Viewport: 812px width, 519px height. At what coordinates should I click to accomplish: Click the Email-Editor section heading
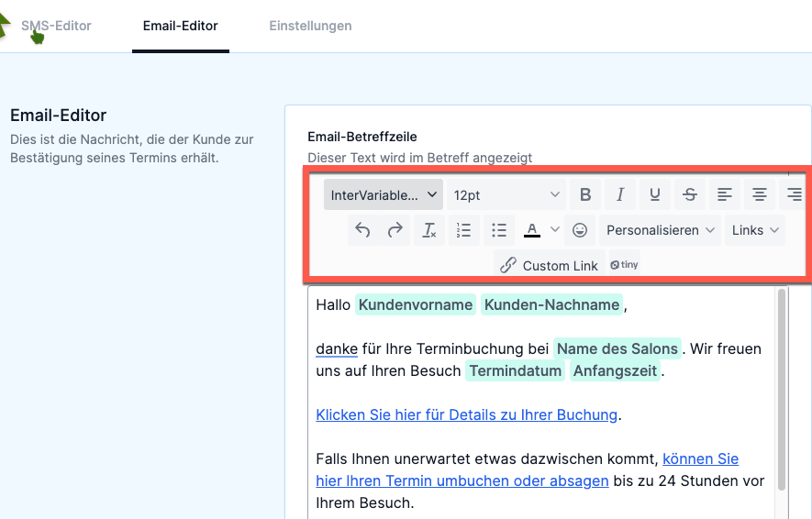tap(59, 115)
